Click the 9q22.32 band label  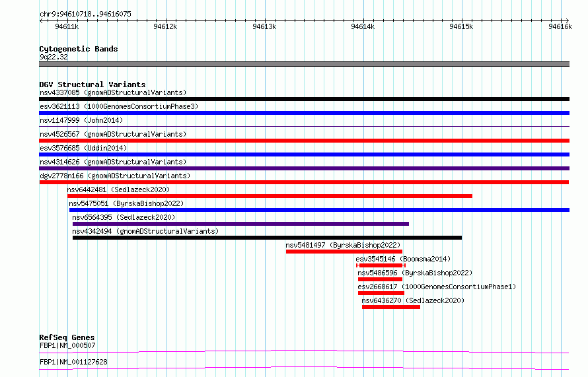(x=54, y=57)
